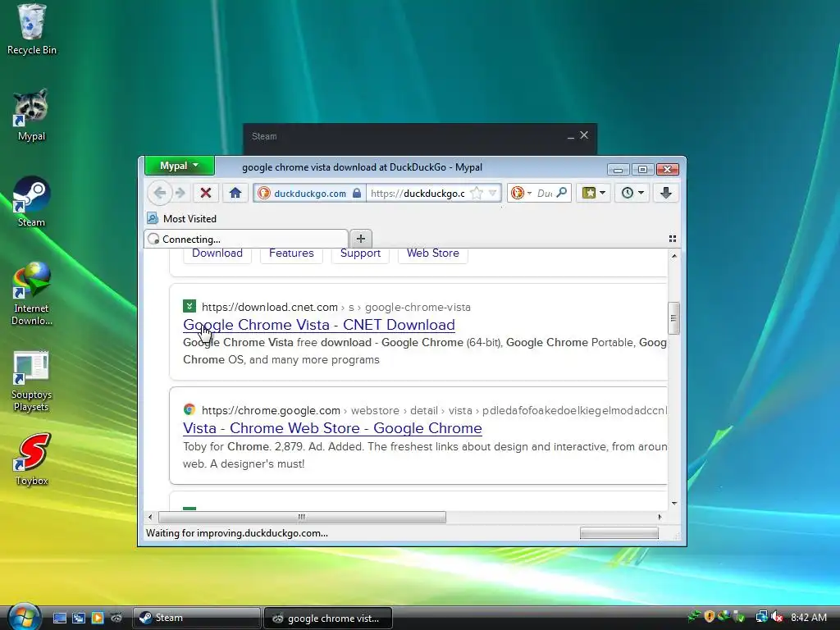
Task: Open the Windows Start orb
Action: tap(24, 617)
